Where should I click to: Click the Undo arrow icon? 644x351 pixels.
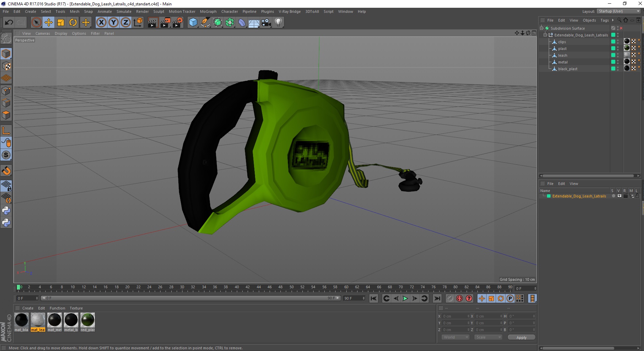[9, 23]
